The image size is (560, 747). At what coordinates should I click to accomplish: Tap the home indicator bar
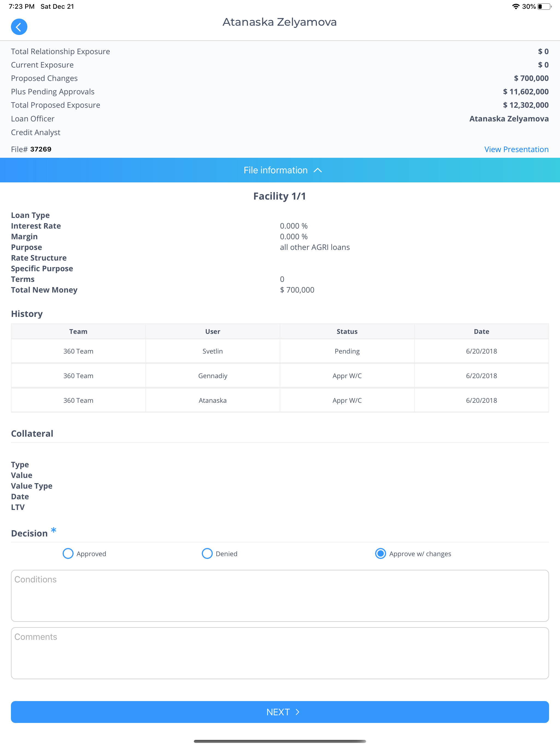pyautogui.click(x=280, y=741)
